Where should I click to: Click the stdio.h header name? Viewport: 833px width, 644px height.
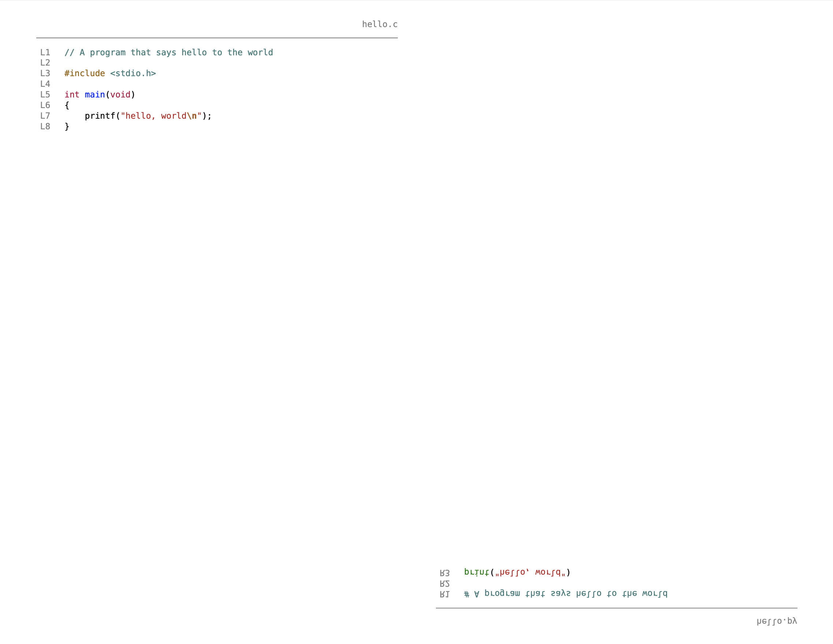click(x=133, y=73)
